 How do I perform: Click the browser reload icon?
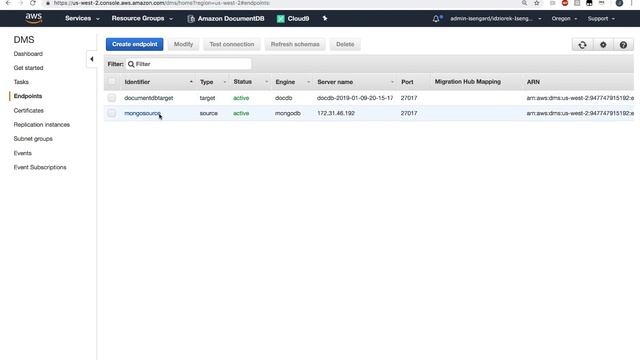click(33, 3)
